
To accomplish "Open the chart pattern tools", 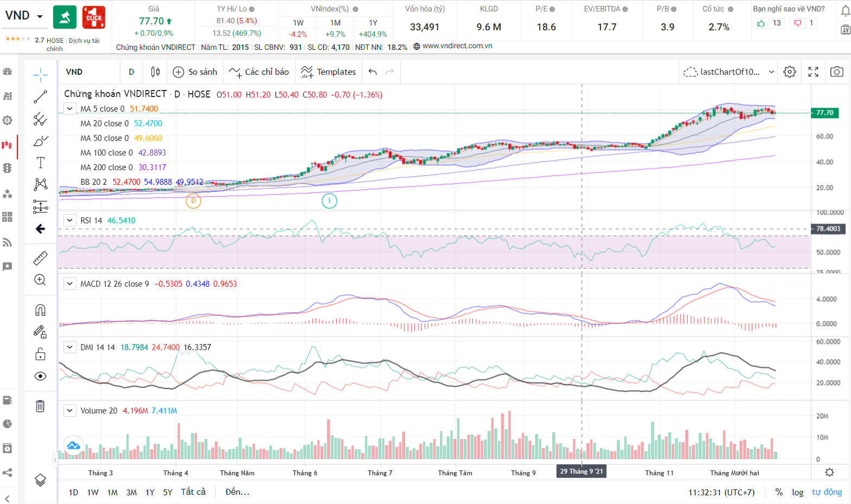I will [41, 184].
